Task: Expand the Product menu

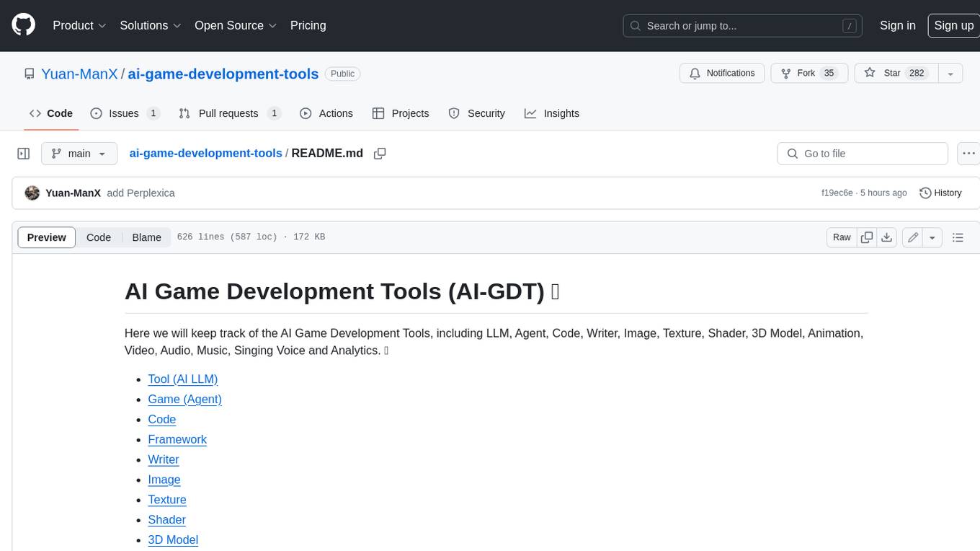Action: [x=79, y=25]
